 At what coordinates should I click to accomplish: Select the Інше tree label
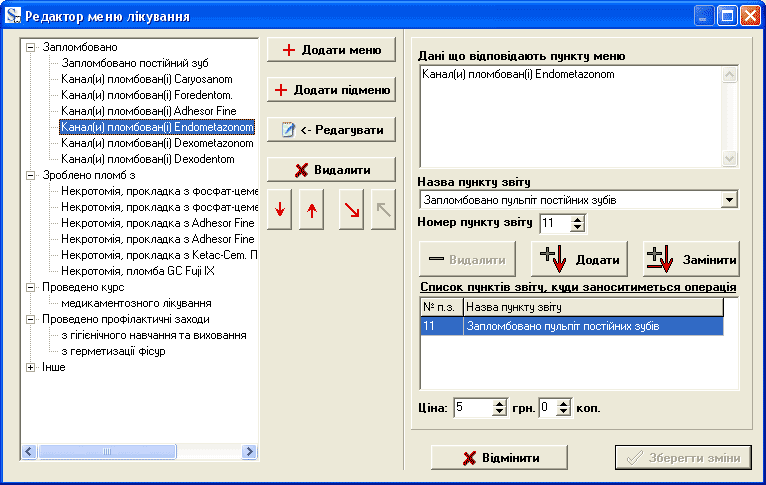click(x=54, y=367)
